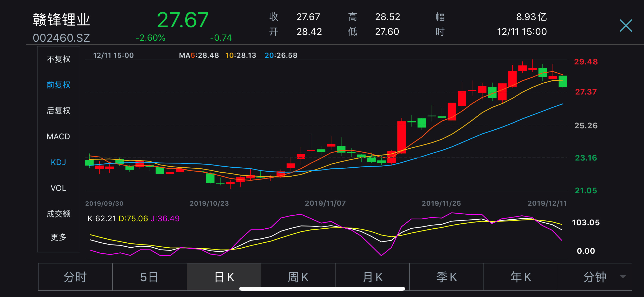Click the dropdown arrow beside 分钟
Screen dimensions: 644x297
(623, 277)
